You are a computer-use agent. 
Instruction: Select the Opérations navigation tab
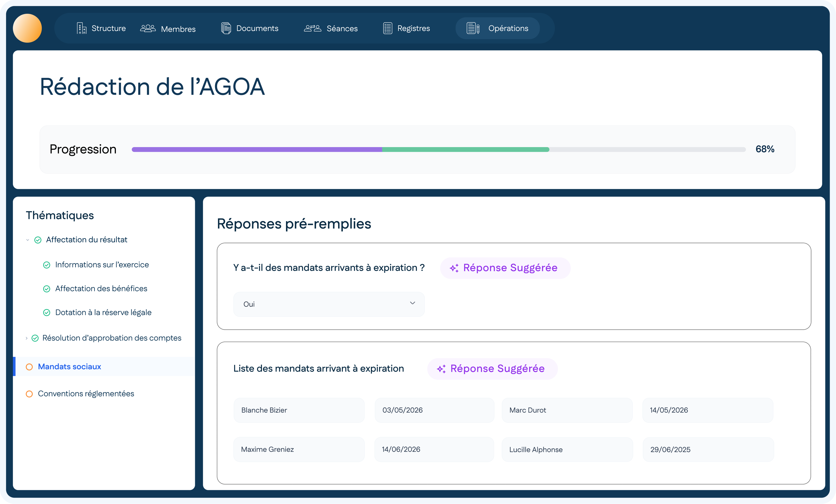click(x=497, y=28)
